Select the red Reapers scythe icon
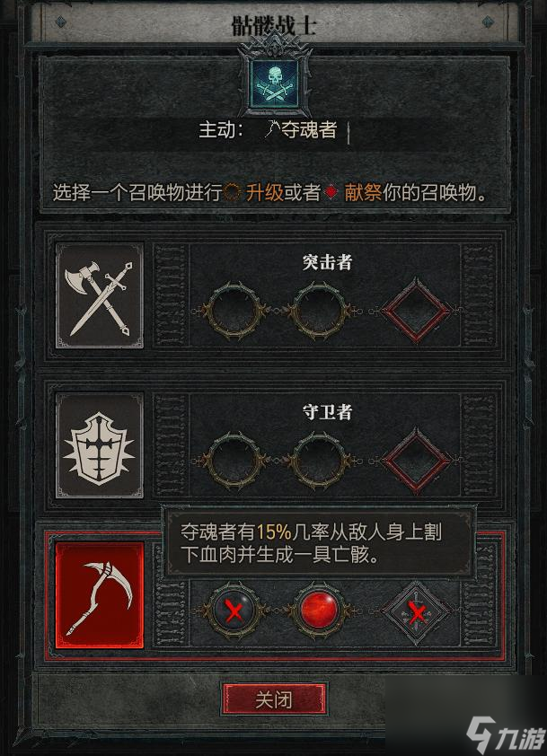This screenshot has width=547, height=756. click(100, 595)
